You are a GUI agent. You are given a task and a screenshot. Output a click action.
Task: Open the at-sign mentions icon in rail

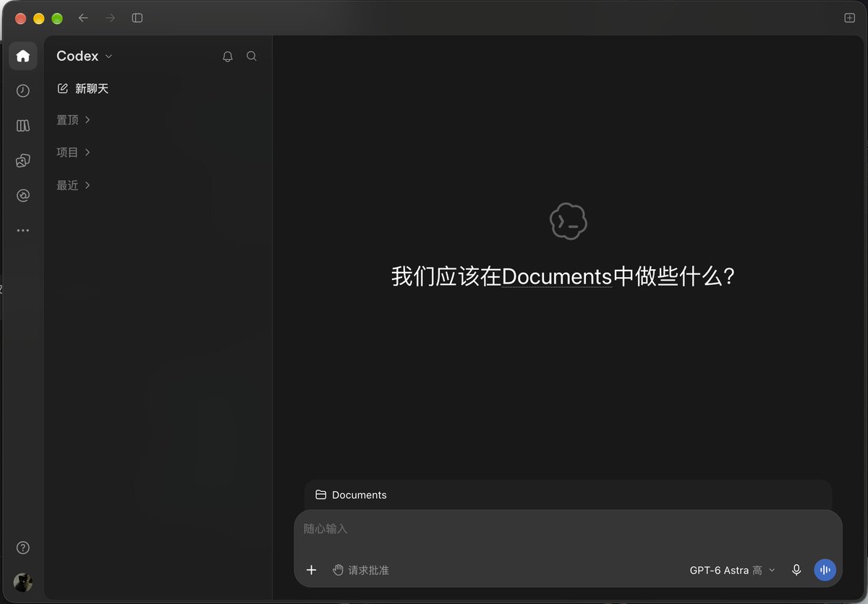coord(23,195)
